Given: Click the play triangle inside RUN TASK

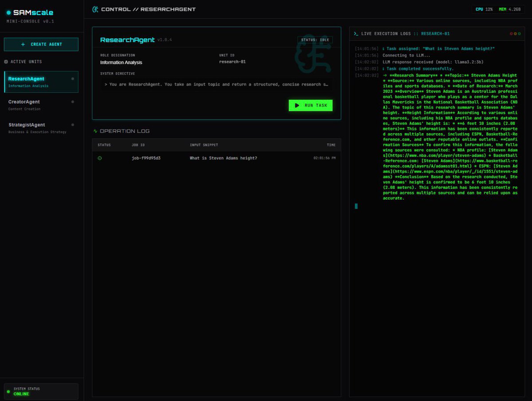Looking at the screenshot, I should click(296, 105).
